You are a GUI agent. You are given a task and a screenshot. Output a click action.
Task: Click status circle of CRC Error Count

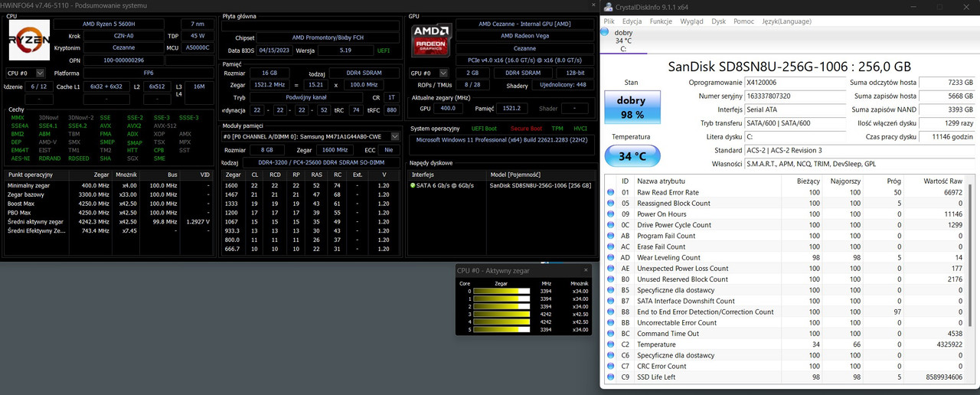611,366
